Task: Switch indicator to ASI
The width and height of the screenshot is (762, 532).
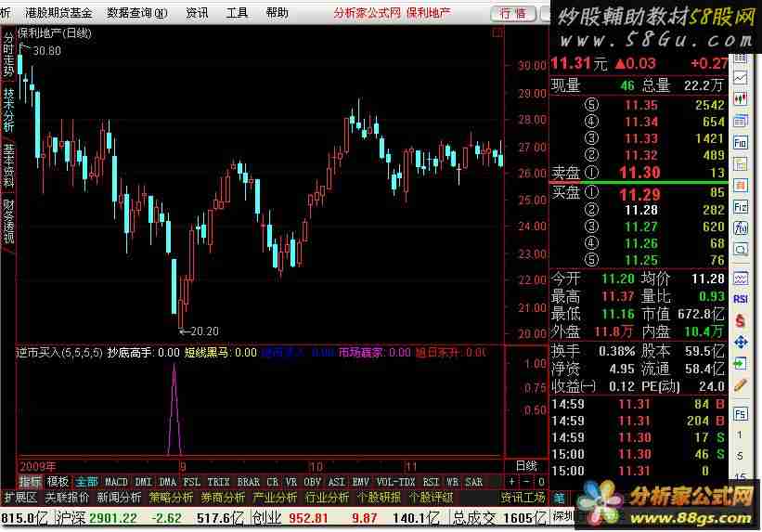Action: (x=336, y=482)
